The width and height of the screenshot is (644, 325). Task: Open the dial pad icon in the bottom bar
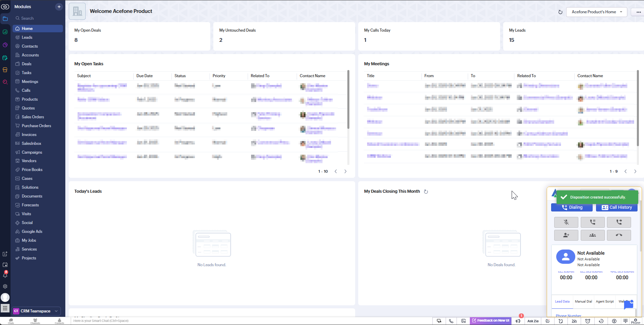tap(625, 321)
